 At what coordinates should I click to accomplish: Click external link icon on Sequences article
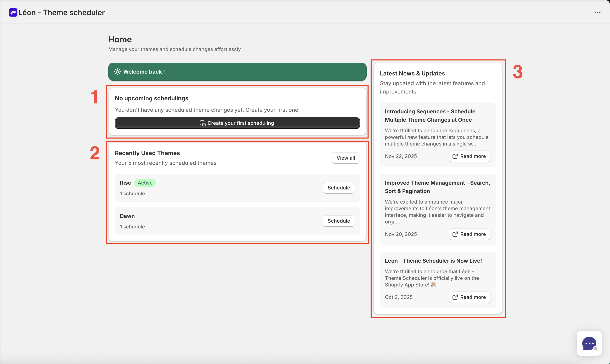pyautogui.click(x=455, y=157)
